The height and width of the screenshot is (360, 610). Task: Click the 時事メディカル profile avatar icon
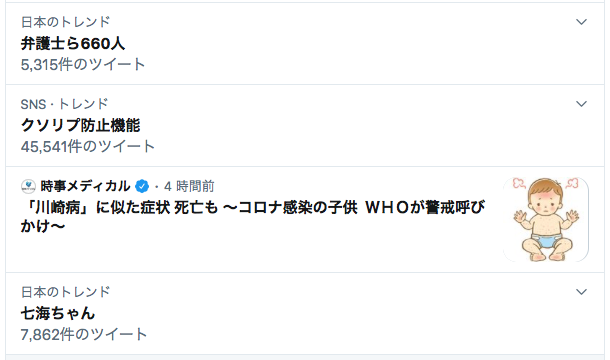pos(28,186)
